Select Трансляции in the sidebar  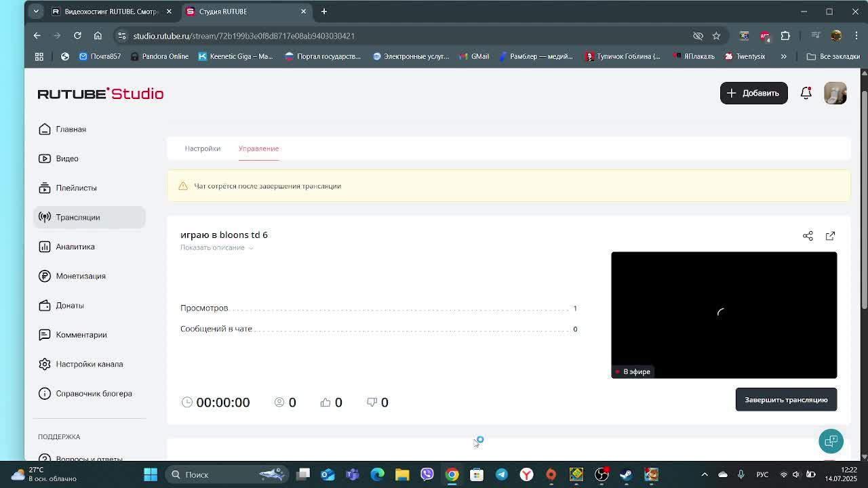[x=90, y=217]
